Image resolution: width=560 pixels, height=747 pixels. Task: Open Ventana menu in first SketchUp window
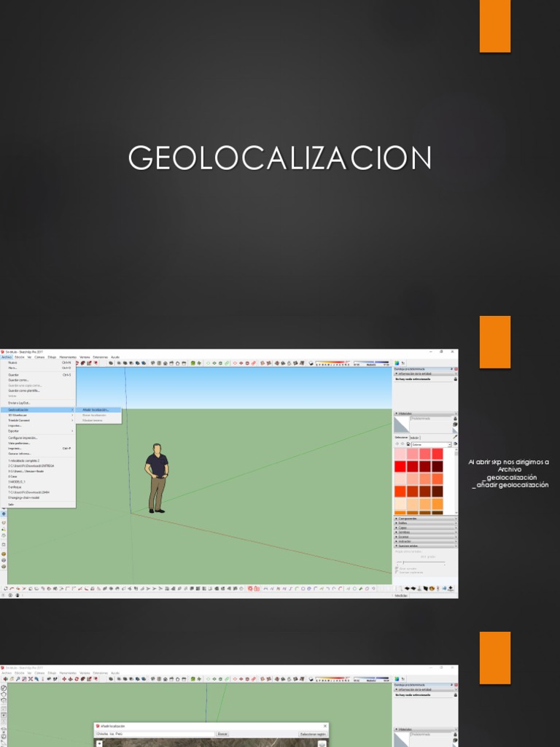point(85,357)
